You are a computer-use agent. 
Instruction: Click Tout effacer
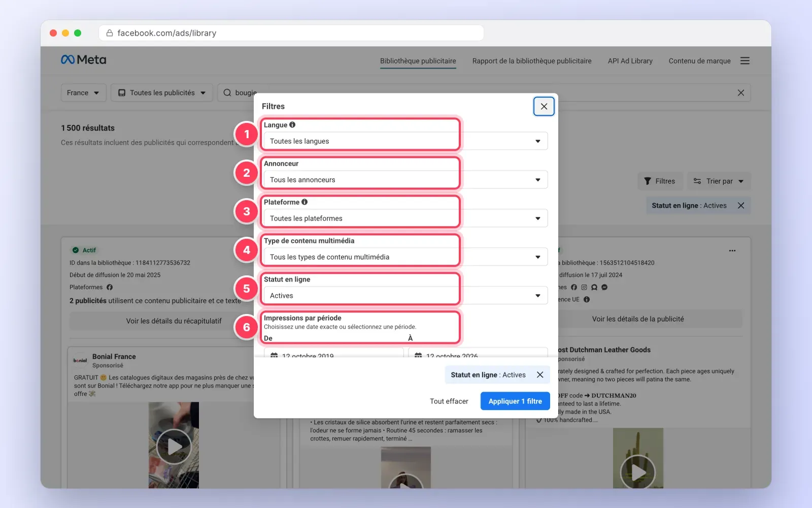click(449, 401)
